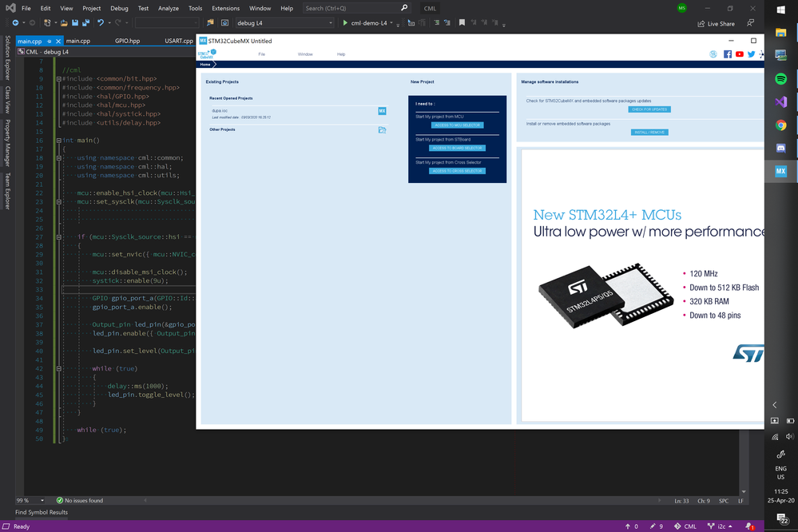The image size is (798, 532).
Task: Click the Save floppy disk icon
Action: point(75,23)
